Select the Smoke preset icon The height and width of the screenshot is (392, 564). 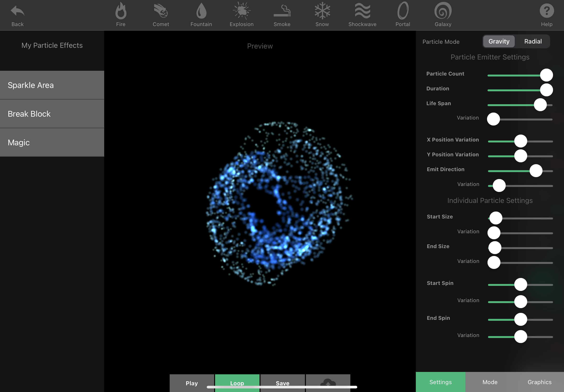tap(282, 11)
